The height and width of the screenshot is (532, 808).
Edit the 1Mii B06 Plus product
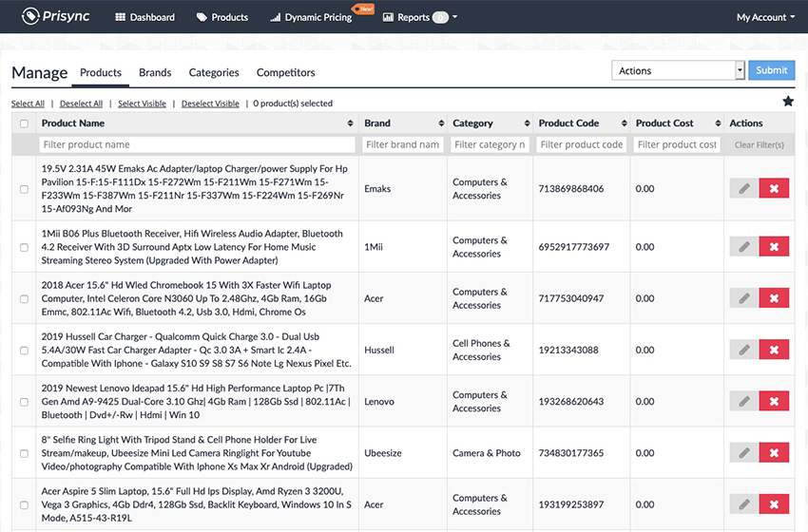pyautogui.click(x=744, y=247)
